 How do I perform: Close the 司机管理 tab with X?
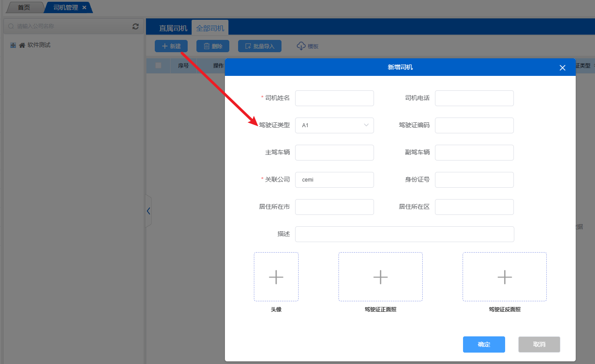tap(85, 7)
